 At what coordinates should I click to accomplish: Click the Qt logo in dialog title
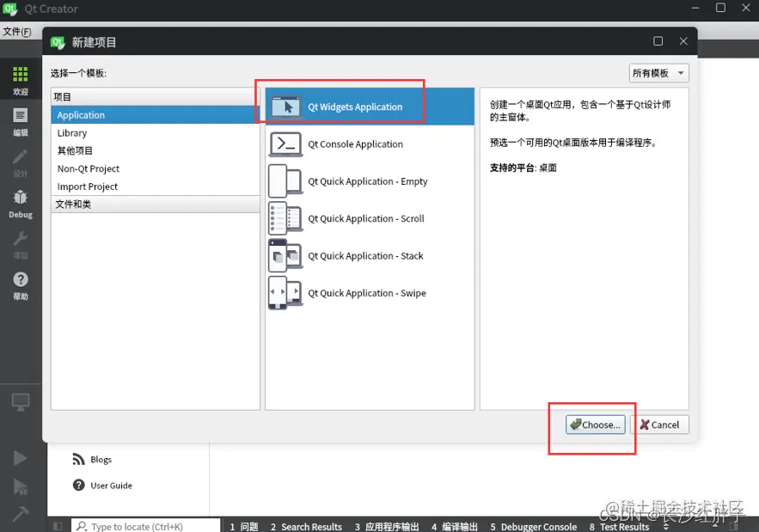(x=58, y=42)
